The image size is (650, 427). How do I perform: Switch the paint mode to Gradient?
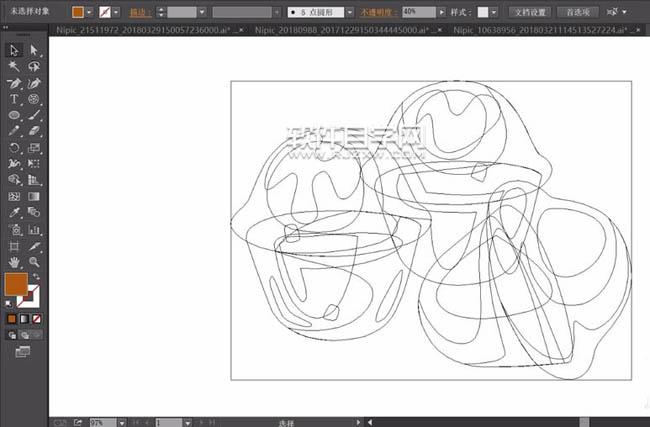(25, 319)
